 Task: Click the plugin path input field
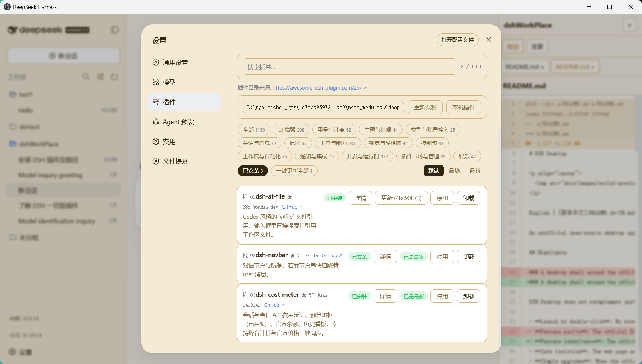323,107
